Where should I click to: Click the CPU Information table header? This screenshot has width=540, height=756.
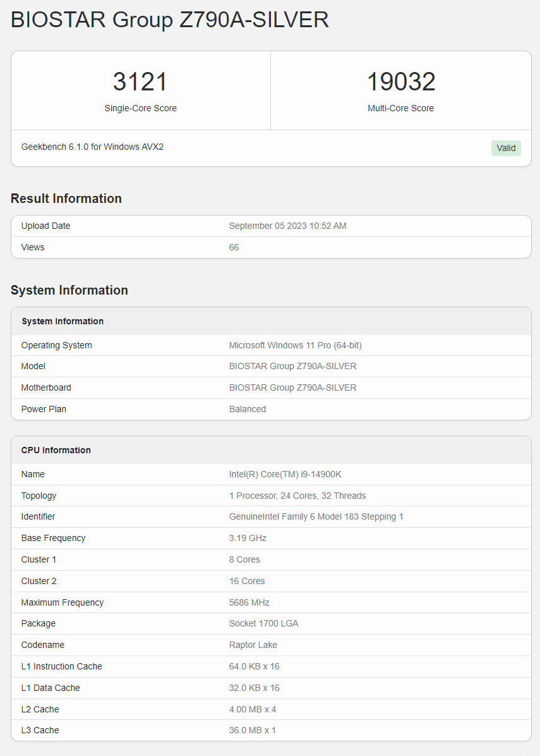point(56,450)
